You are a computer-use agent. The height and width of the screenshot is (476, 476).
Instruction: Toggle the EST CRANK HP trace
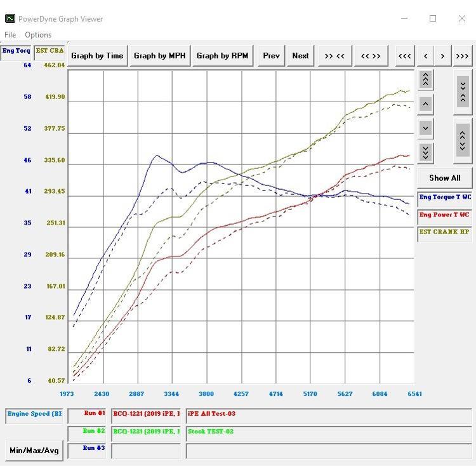pyautogui.click(x=444, y=233)
